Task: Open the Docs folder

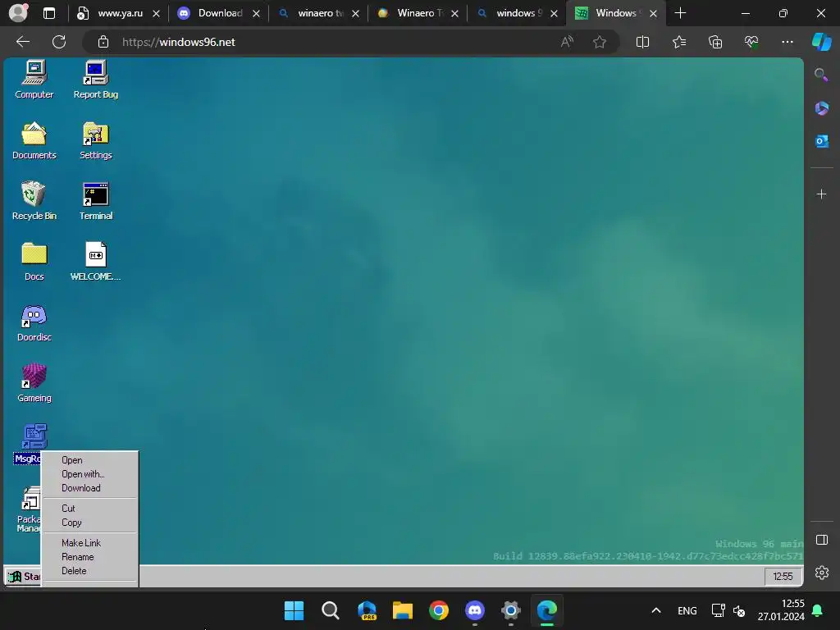Action: tap(34, 262)
